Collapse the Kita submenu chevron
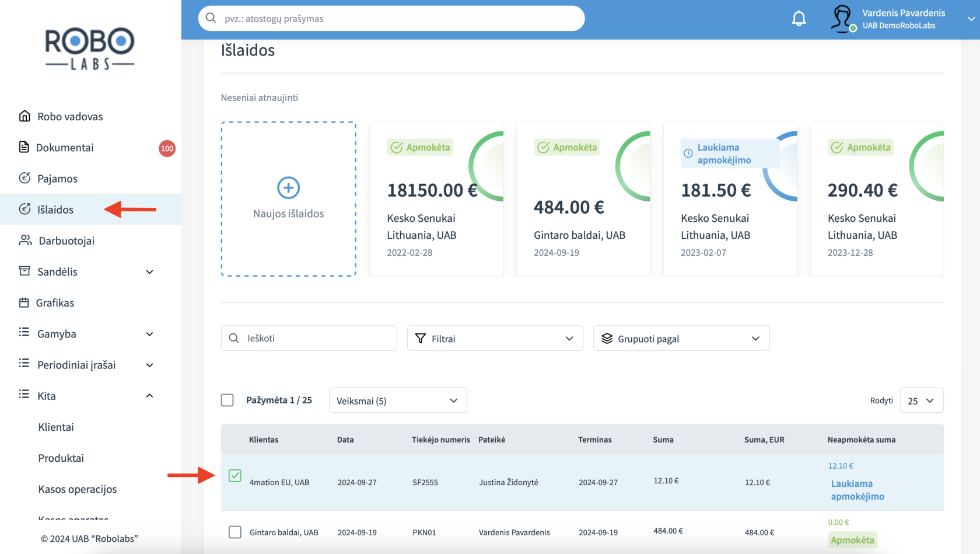Viewport: 980px width, 554px height. pyautogui.click(x=149, y=396)
